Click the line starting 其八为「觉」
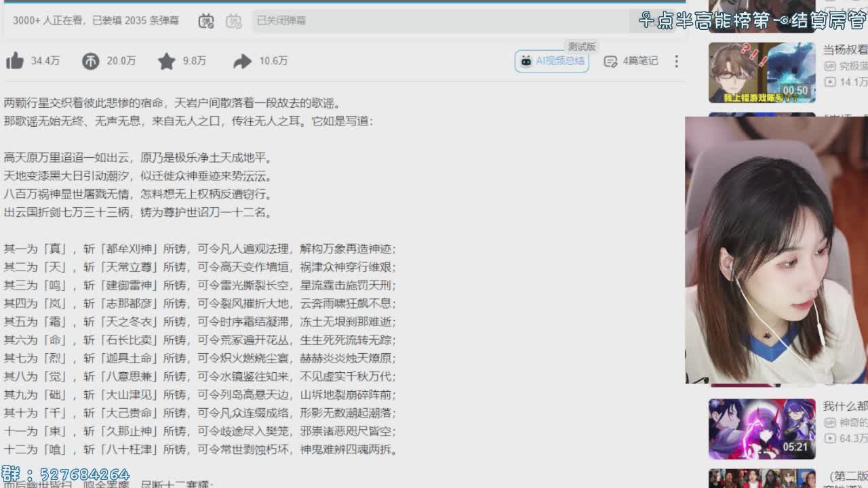 (x=200, y=377)
